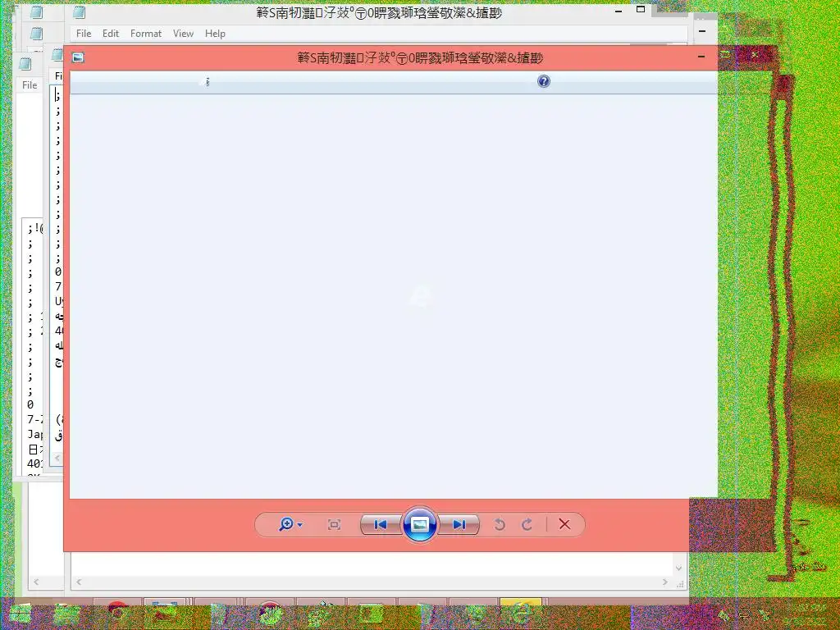The image size is (840, 630).
Task: Go to the next photo
Action: click(459, 524)
